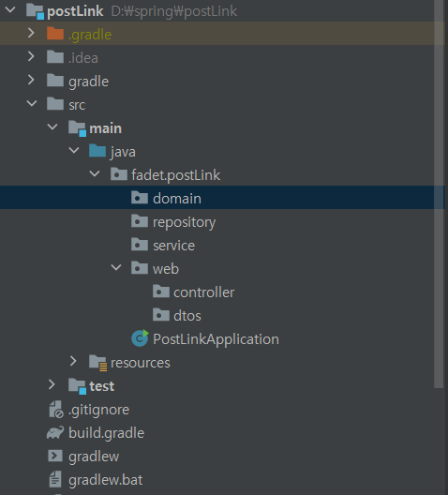This screenshot has height=495, width=448.
Task: Click the test module folder icon
Action: 77,385
